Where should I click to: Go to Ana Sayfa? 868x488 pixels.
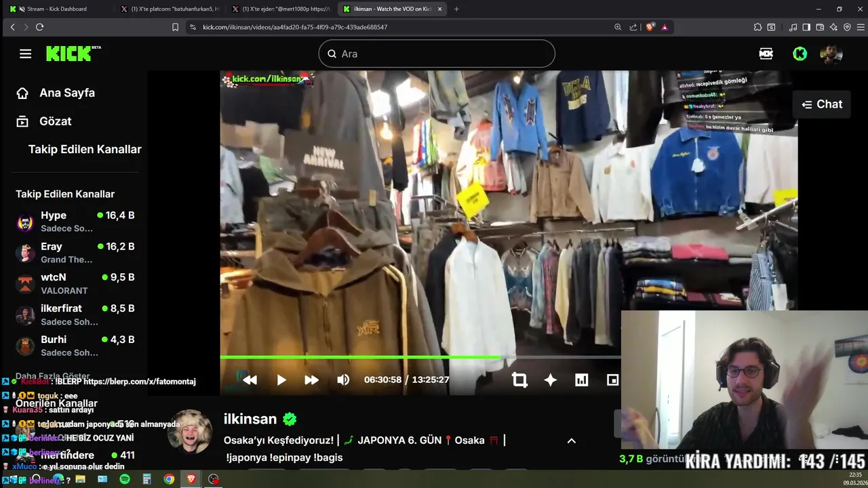56,93
